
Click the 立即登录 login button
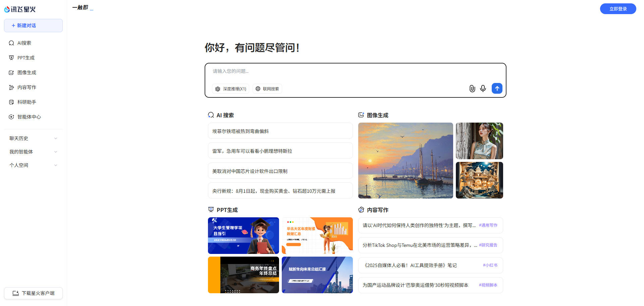click(x=618, y=9)
